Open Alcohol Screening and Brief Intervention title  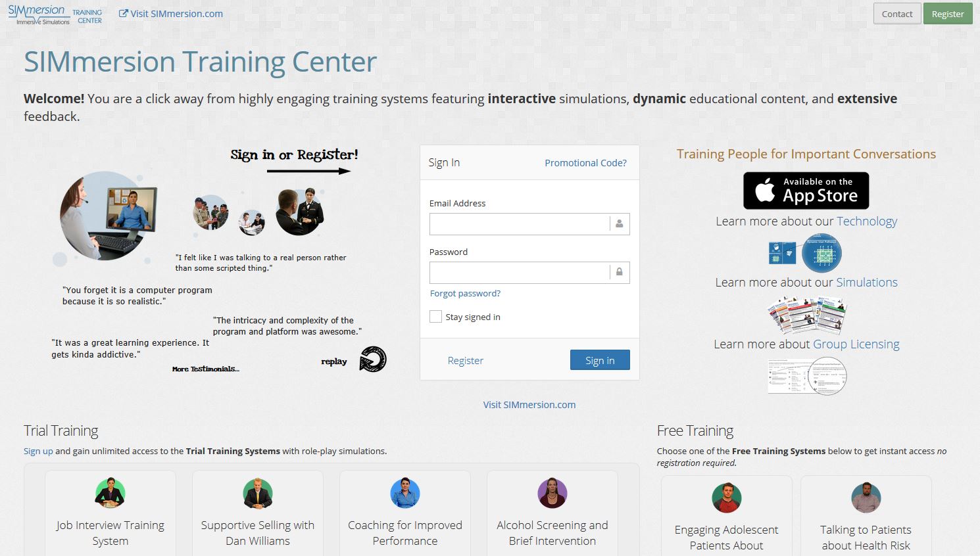pos(552,533)
